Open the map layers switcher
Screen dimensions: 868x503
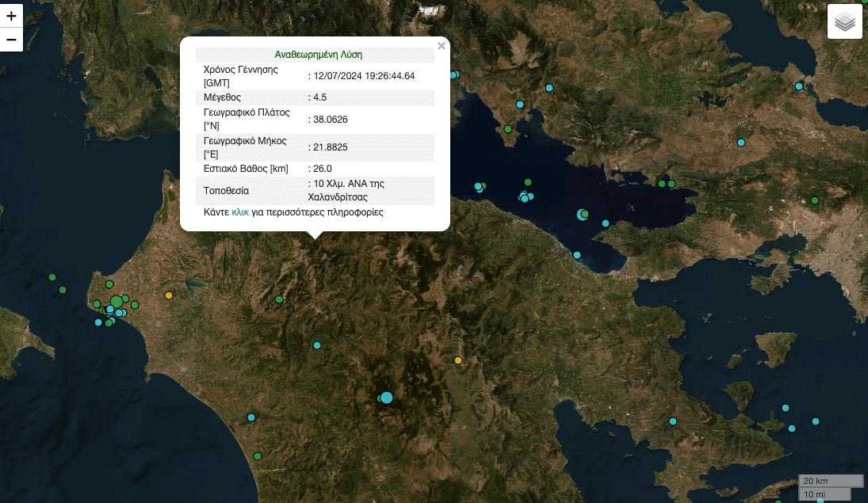845,21
